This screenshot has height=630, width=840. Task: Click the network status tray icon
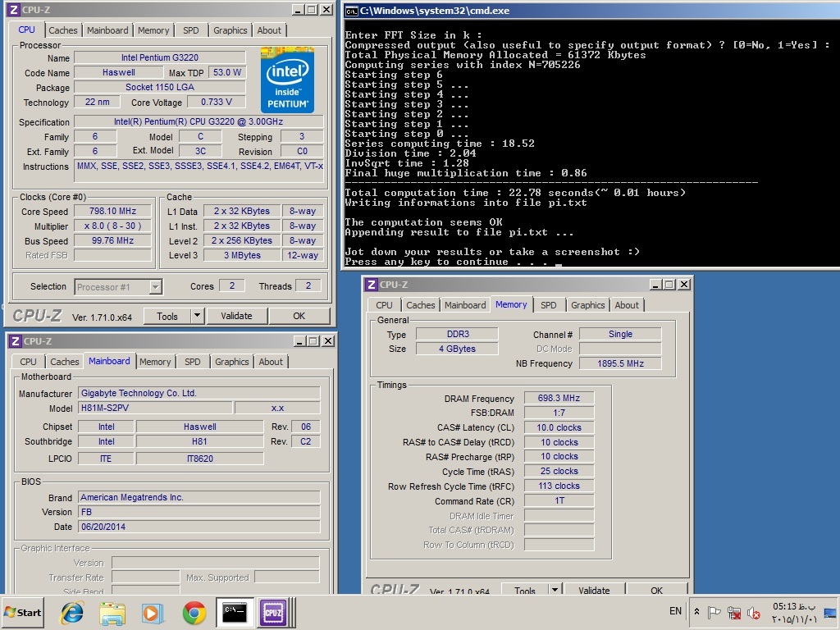pos(734,612)
